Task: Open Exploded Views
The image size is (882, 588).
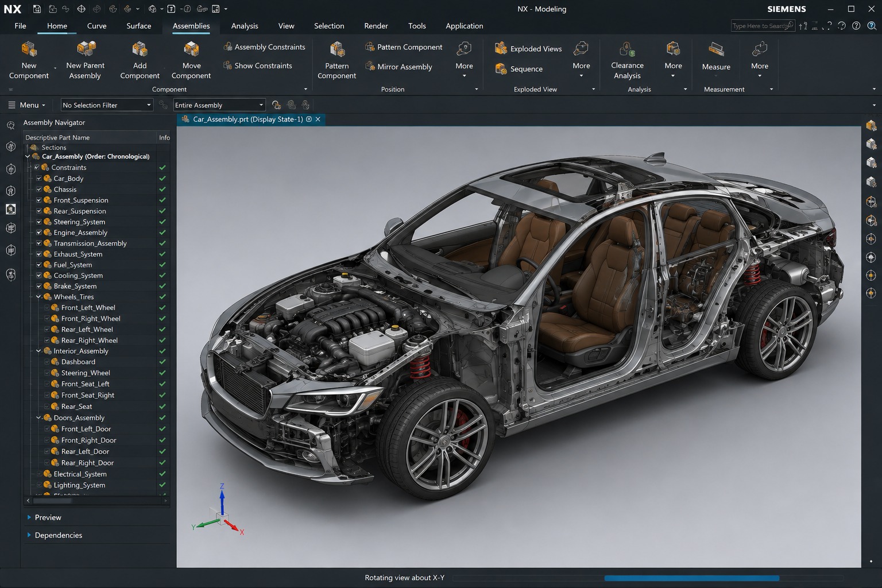Action: (528, 49)
